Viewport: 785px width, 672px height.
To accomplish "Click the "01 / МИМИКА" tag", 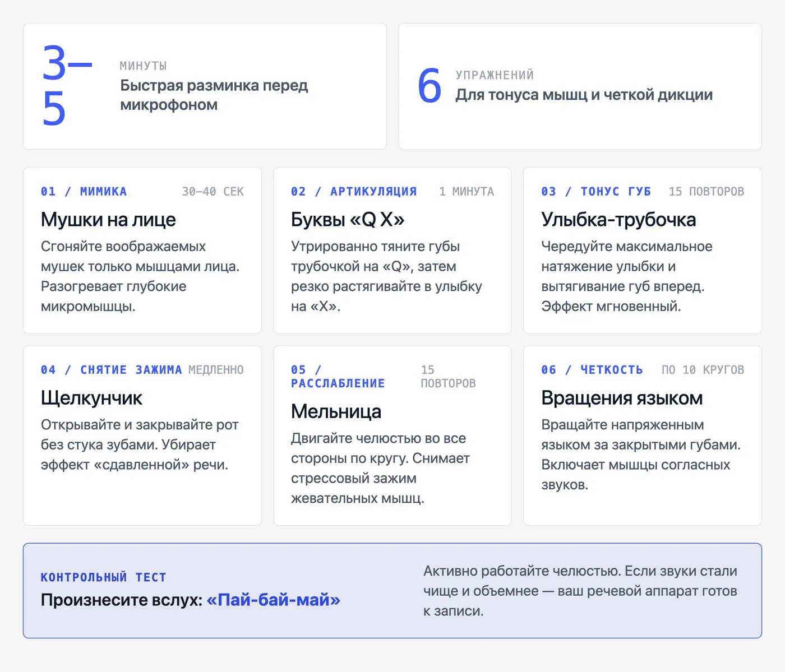I will (x=84, y=192).
